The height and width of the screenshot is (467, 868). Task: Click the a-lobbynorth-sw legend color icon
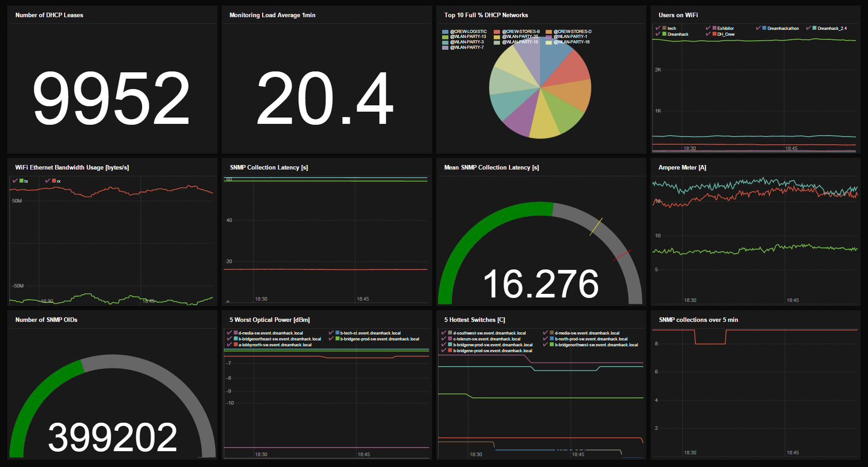[236, 344]
